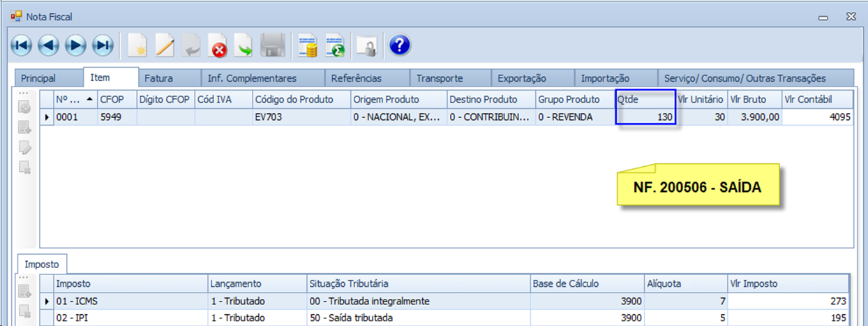Click insert row icon beside item grid
The image size is (868, 326).
coord(24,128)
